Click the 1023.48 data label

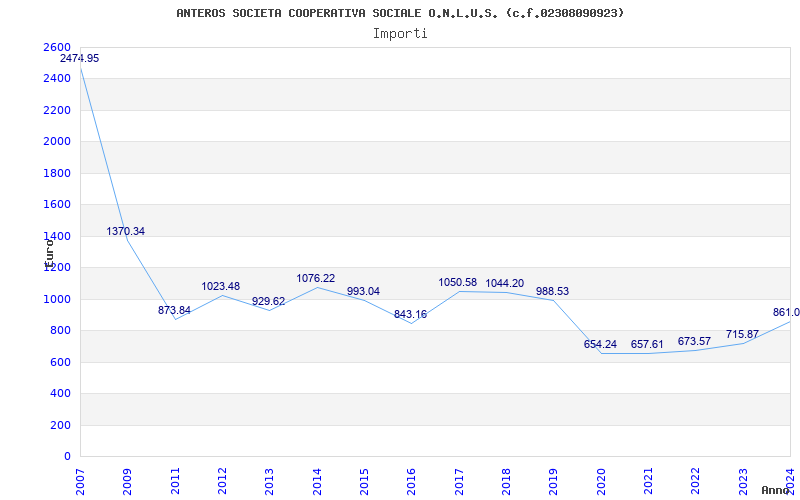(x=221, y=287)
